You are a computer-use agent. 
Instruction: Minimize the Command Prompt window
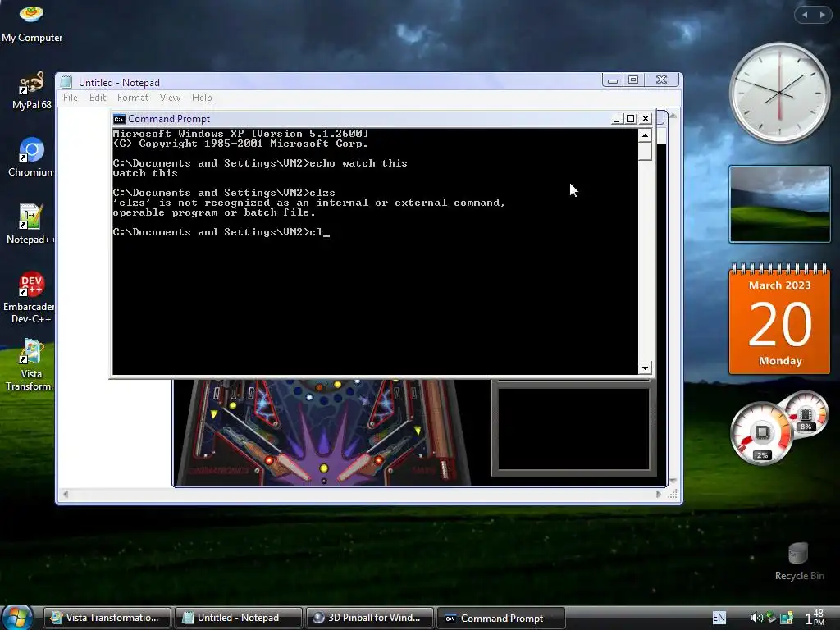click(x=617, y=119)
